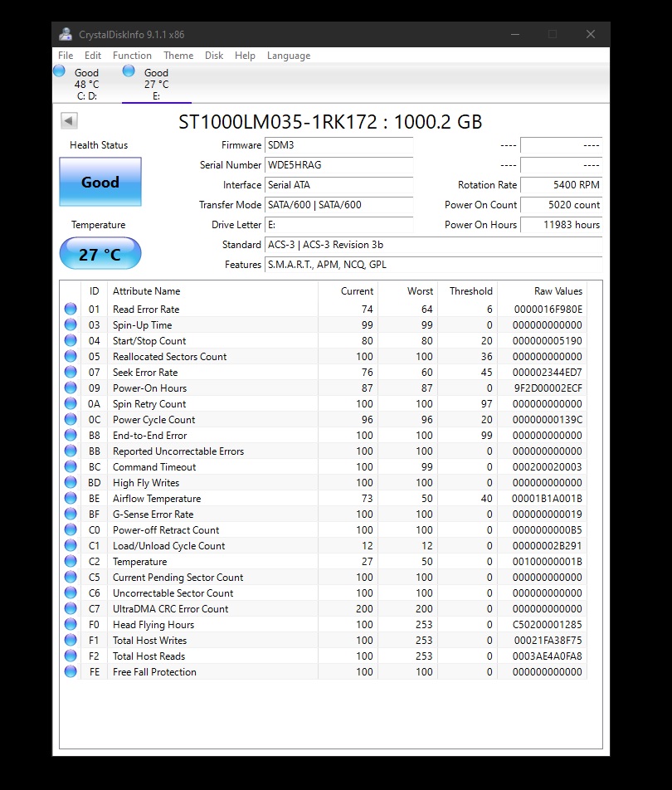Click the status orb for Airflow Temperature
This screenshot has width=672, height=790.
71,498
